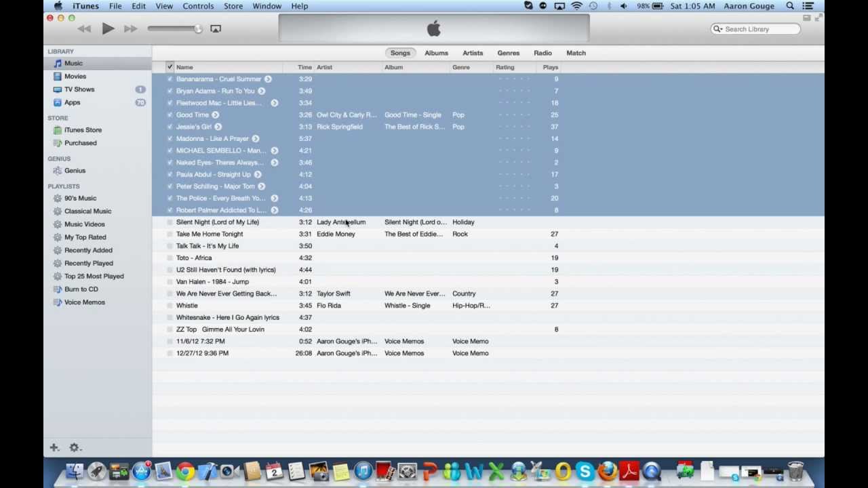Open Genius in the sidebar
This screenshot has width=868, height=488.
(x=98, y=171)
